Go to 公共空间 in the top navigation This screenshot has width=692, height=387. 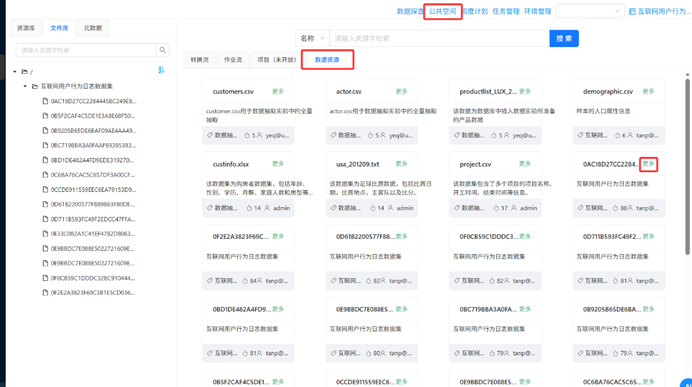[443, 11]
